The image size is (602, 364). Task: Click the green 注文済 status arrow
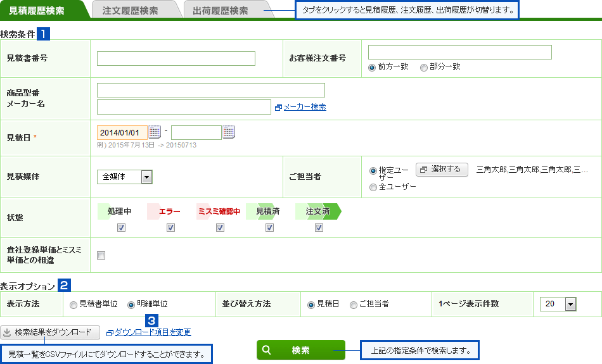click(317, 211)
